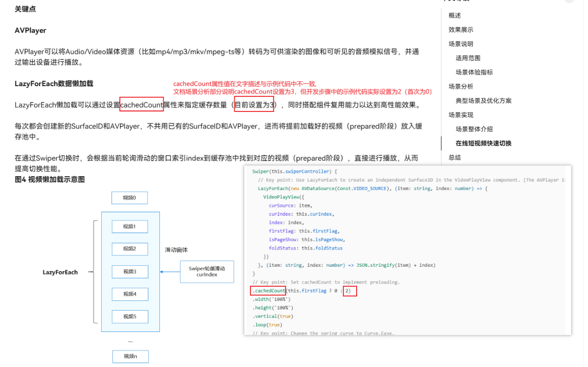Select the active 在线短视频快速切换 entry
588x367 pixels.
click(484, 143)
